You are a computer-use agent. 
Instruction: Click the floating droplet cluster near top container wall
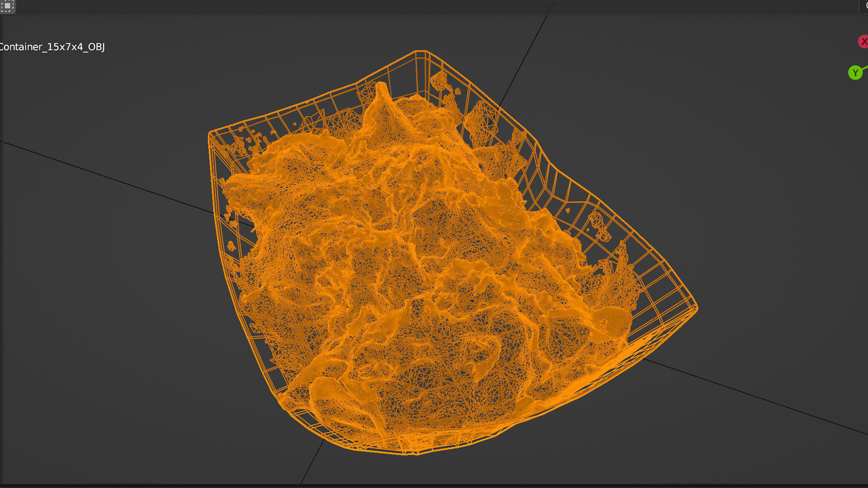click(x=439, y=81)
